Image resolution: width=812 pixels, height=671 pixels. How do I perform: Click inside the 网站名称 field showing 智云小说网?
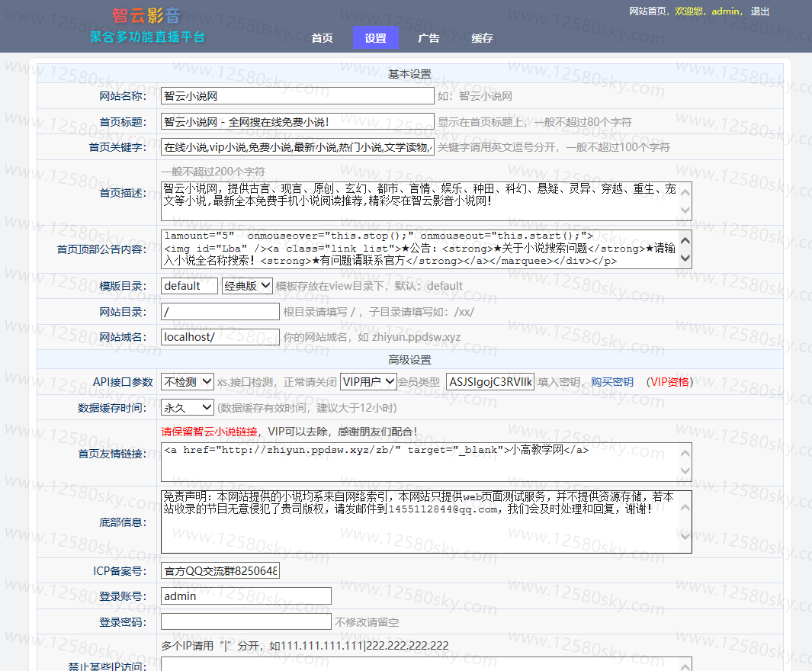297,95
